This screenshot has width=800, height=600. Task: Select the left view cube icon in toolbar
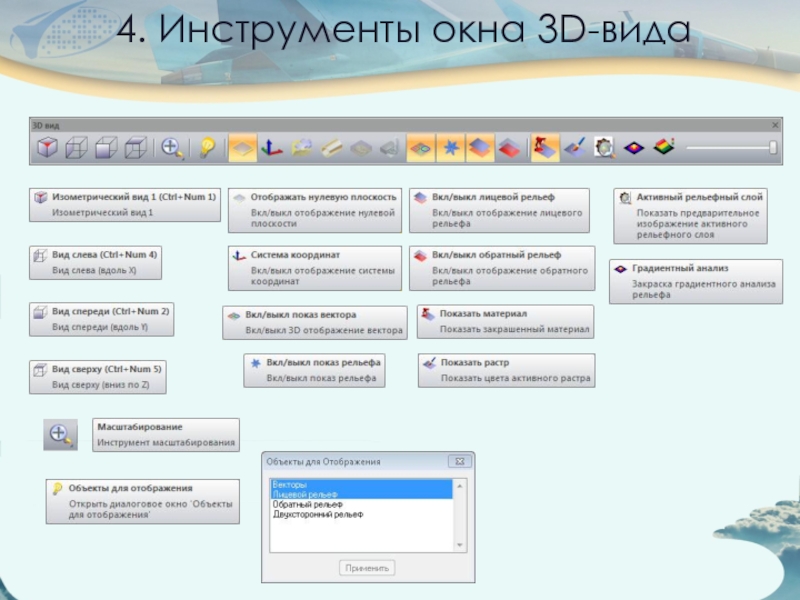tap(76, 148)
